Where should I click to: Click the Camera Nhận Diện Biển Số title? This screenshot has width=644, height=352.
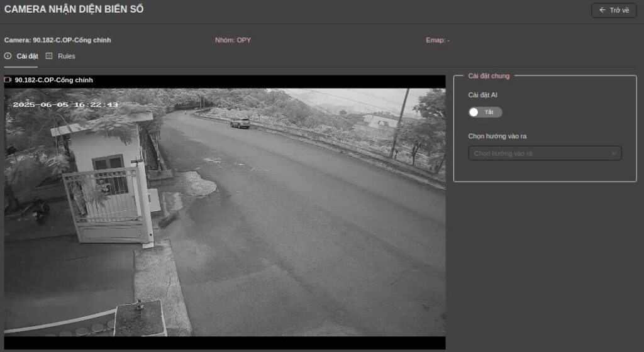74,9
